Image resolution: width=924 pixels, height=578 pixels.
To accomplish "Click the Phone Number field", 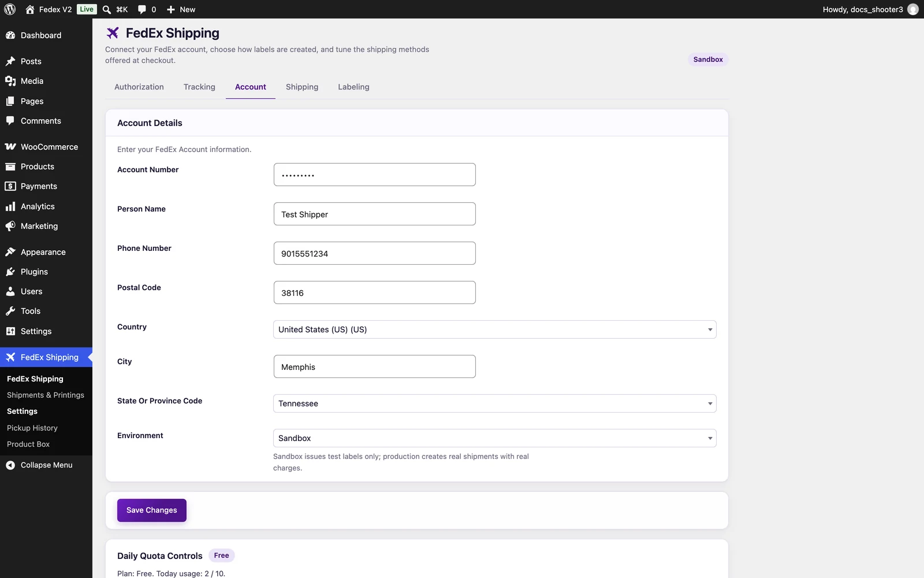I will (375, 253).
